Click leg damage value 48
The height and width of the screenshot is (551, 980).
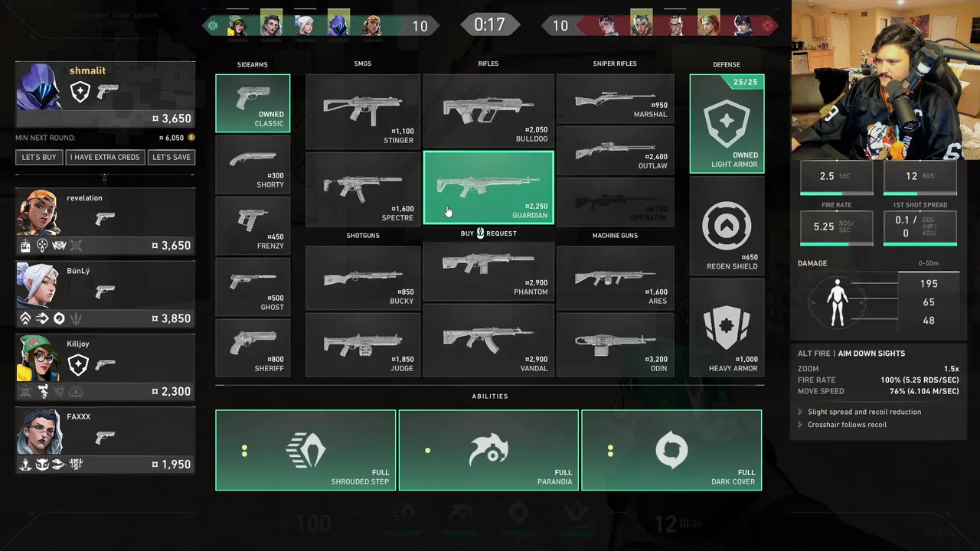coord(929,321)
